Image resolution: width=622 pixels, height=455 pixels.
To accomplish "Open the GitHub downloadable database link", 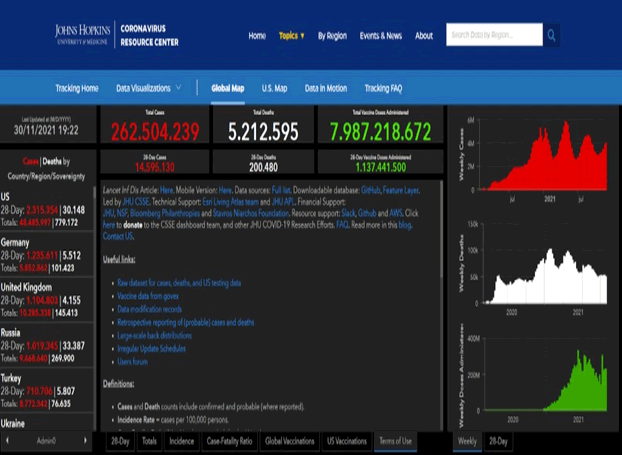I will point(371,190).
